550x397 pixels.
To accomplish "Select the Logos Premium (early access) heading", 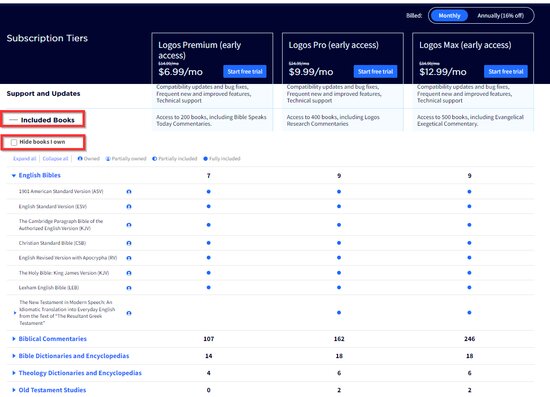I will pos(199,50).
